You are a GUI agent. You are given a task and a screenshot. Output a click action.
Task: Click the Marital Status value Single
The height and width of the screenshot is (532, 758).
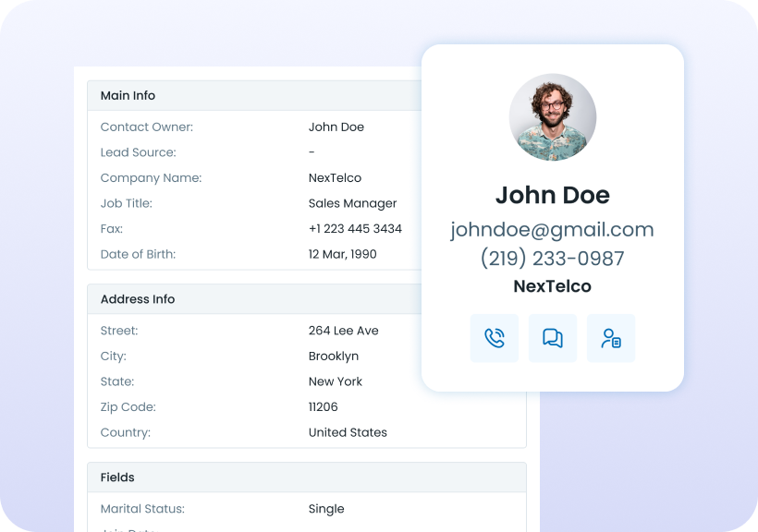(x=326, y=509)
